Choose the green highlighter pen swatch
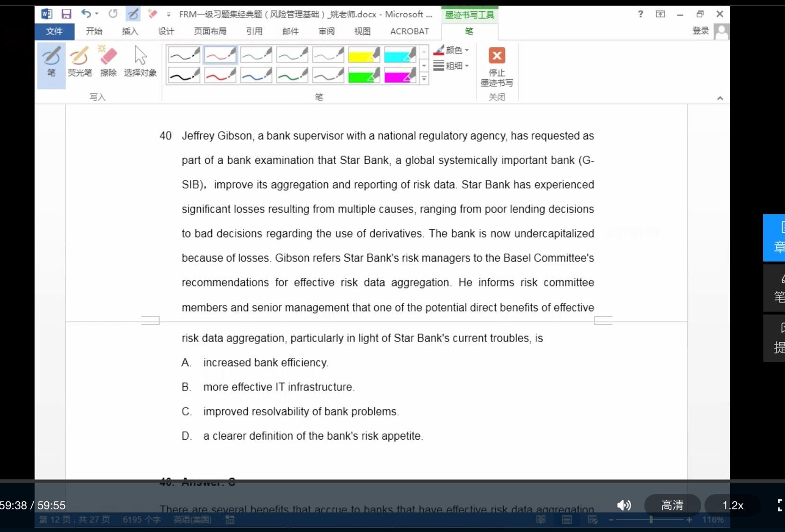The image size is (785, 532). point(364,75)
